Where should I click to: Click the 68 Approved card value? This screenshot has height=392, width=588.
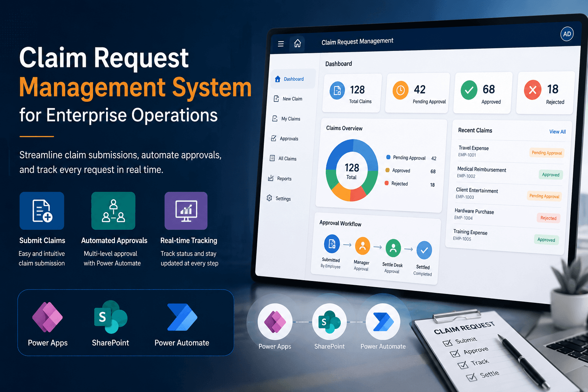coord(489,89)
